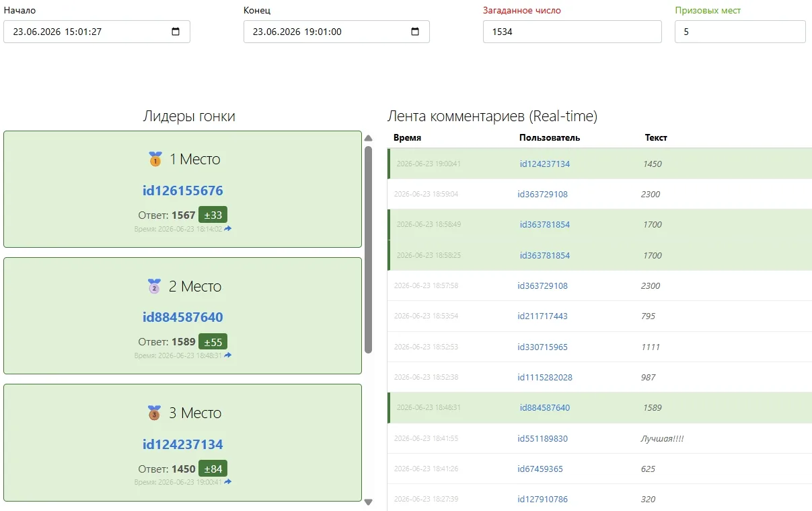The image size is (812, 511).
Task: Click the Текст column header
Action: (656, 138)
